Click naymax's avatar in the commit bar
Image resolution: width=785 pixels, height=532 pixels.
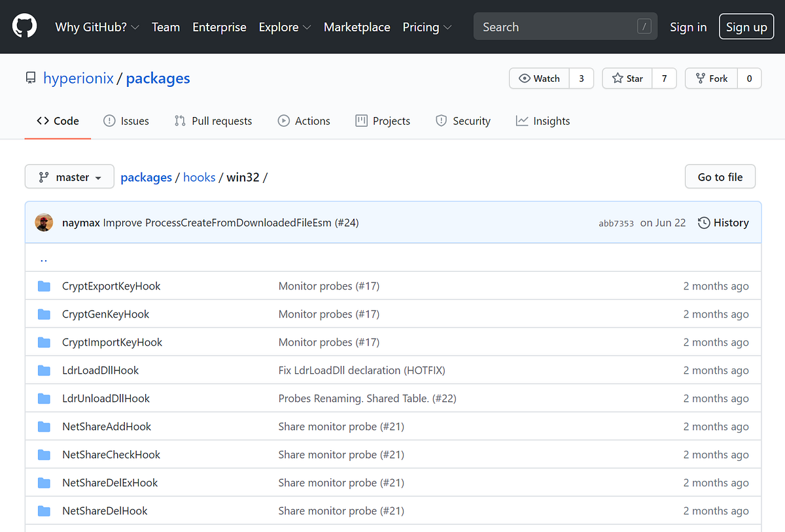click(44, 222)
